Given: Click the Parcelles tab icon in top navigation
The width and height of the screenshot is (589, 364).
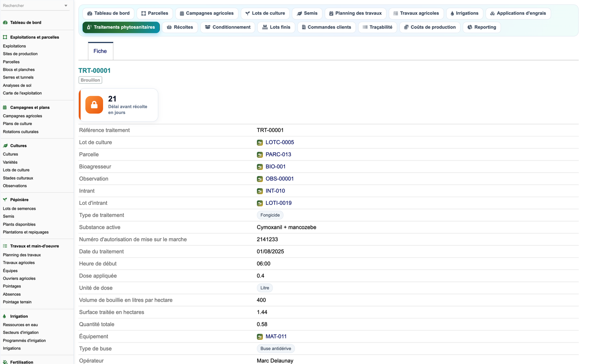Looking at the screenshot, I should (143, 13).
